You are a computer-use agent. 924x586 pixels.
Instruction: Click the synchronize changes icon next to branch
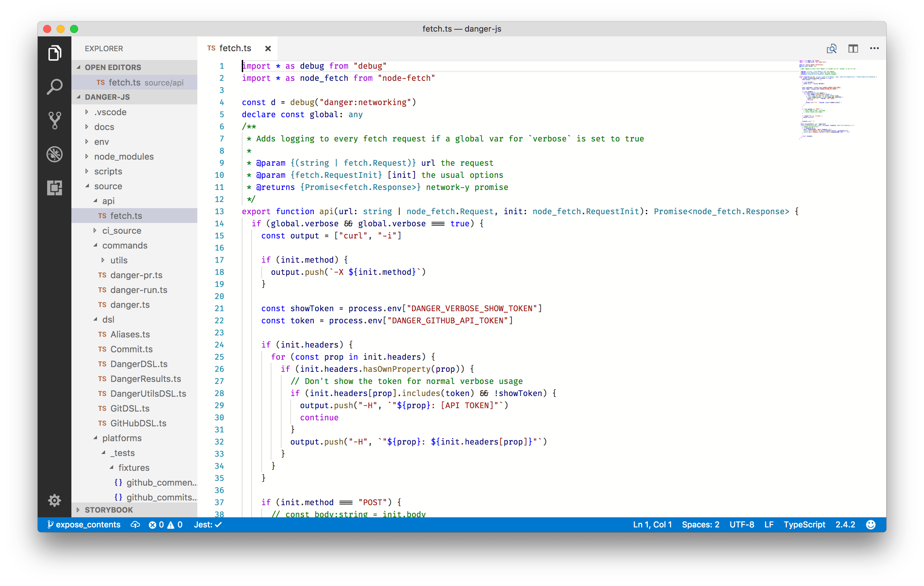(135, 525)
